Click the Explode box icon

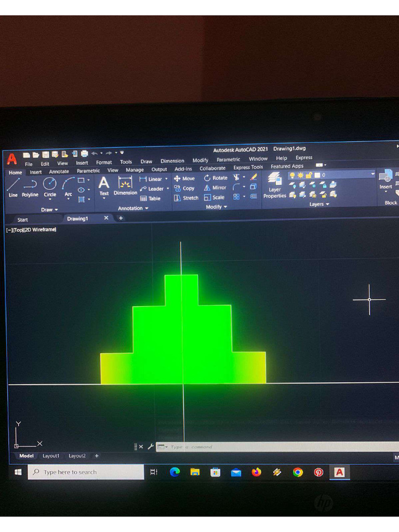click(254, 187)
